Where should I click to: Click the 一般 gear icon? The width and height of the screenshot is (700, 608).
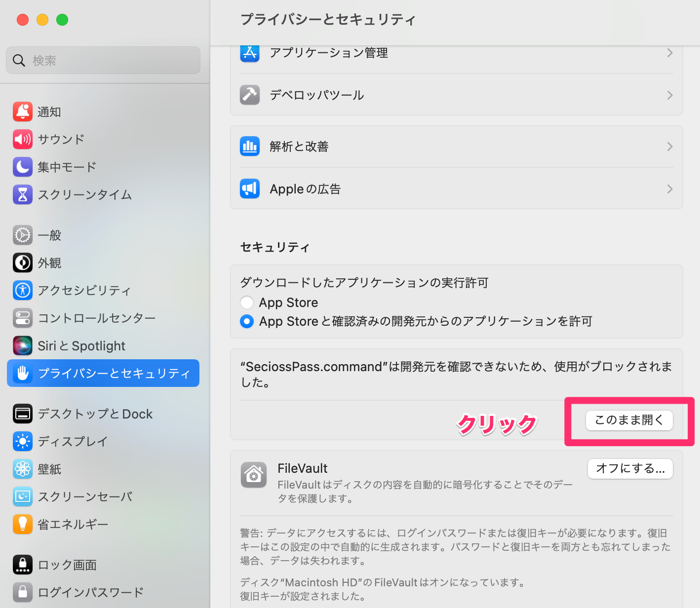[23, 235]
